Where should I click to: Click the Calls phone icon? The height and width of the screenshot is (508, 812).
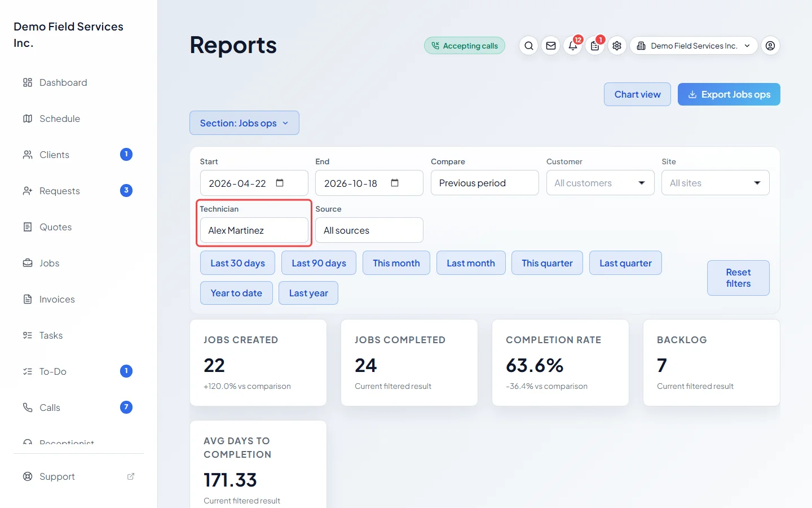coord(28,408)
